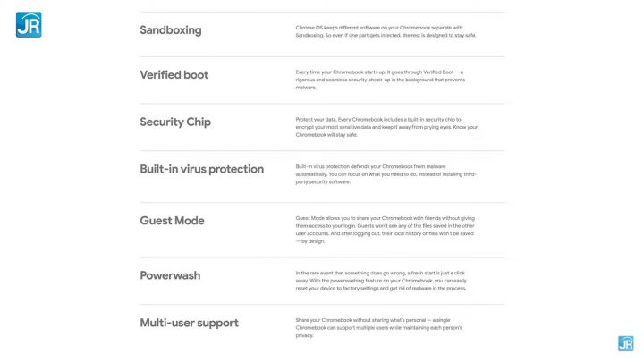
Task: Open the Guest Mode heading
Action: [x=172, y=221]
